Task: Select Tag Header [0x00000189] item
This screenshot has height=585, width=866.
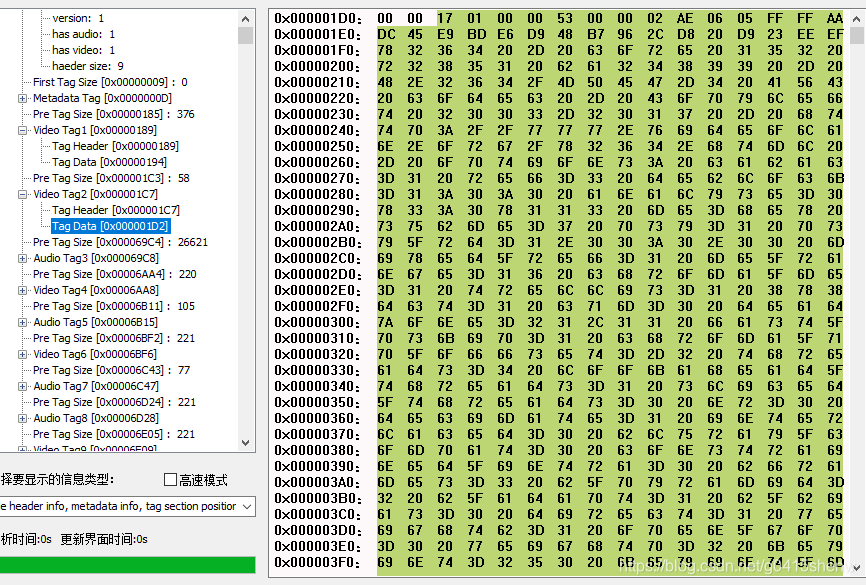Action: (115, 146)
